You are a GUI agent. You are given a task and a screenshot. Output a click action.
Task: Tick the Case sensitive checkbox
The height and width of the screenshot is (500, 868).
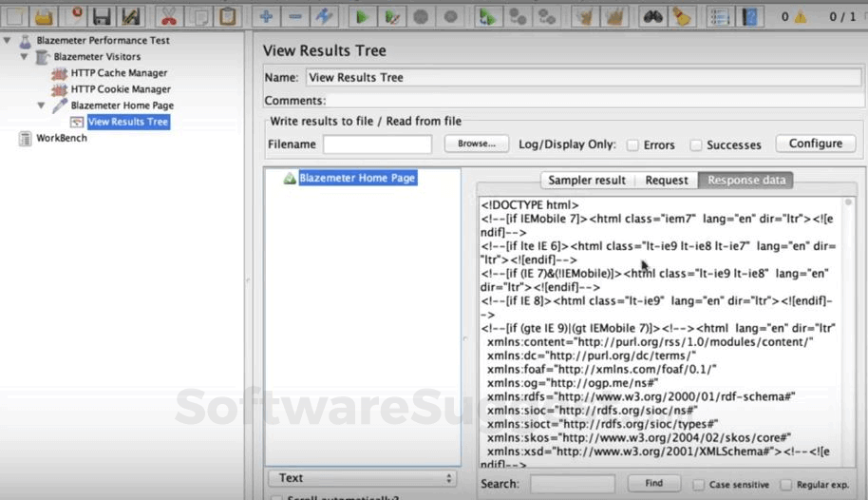pos(699,485)
